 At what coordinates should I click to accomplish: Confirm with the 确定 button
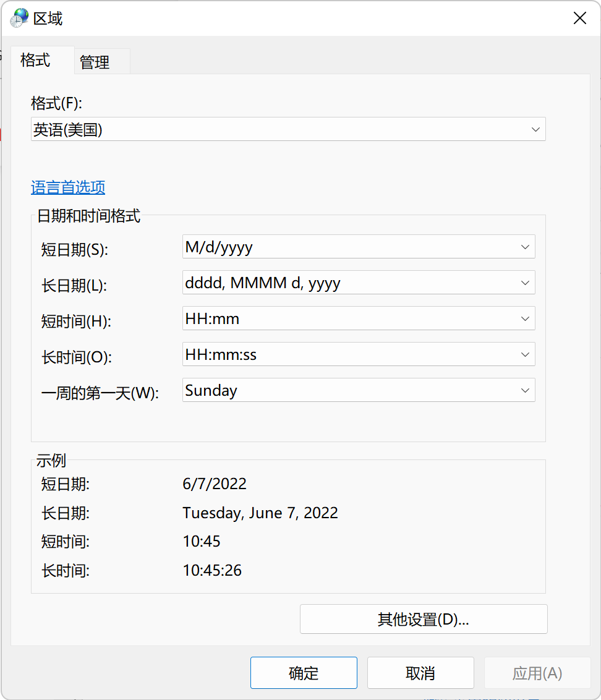[304, 673]
